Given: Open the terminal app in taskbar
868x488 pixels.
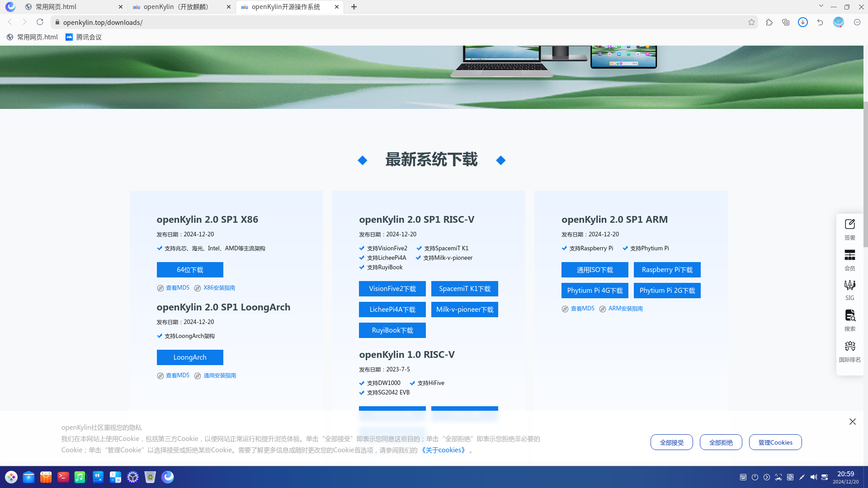Looking at the screenshot, I should coord(63,477).
